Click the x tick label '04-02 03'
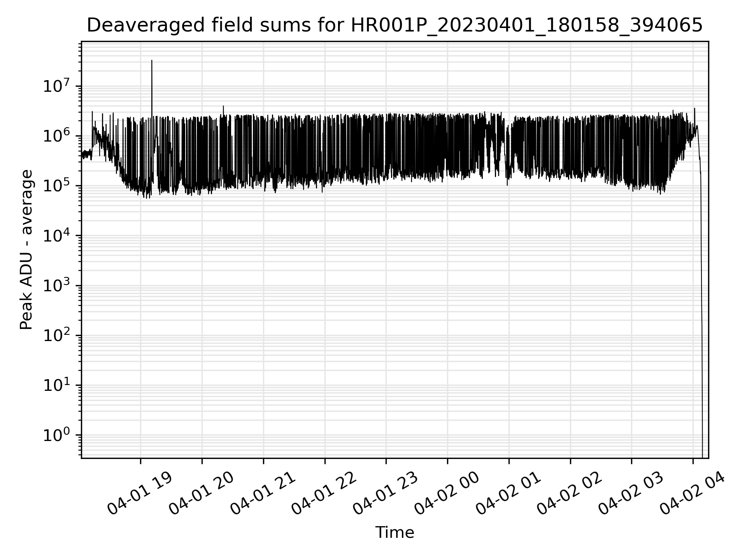747x560 pixels. (x=631, y=494)
